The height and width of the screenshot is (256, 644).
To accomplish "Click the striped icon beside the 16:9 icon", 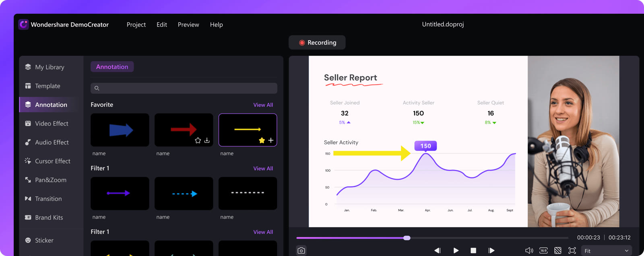I will pyautogui.click(x=558, y=250).
